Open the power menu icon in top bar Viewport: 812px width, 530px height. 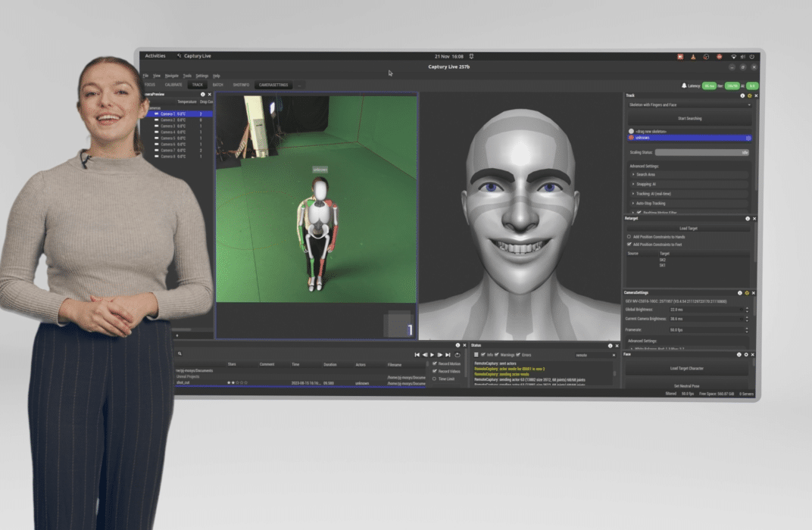click(x=751, y=57)
